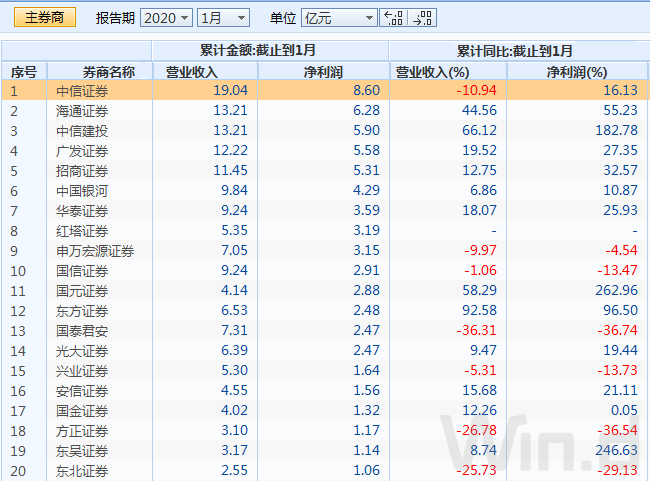The height and width of the screenshot is (487, 650).
Task: Click net profit value 6.28
Action: (366, 110)
